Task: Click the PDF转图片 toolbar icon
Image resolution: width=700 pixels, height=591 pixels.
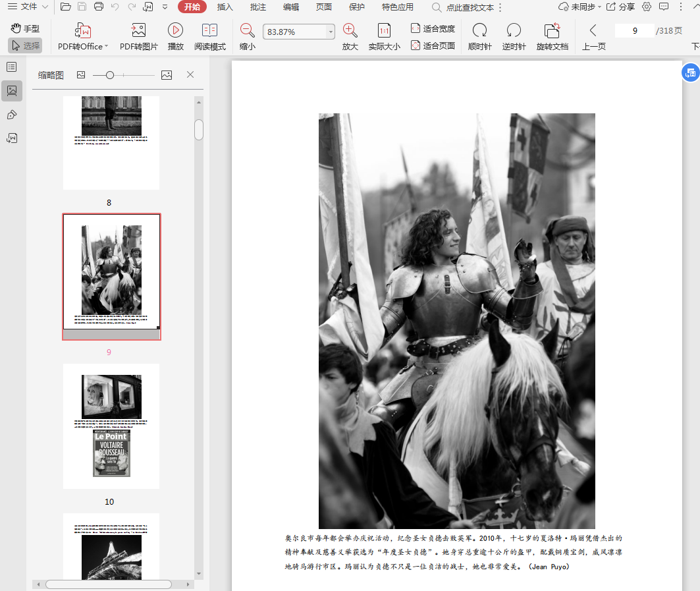Action: tap(138, 31)
